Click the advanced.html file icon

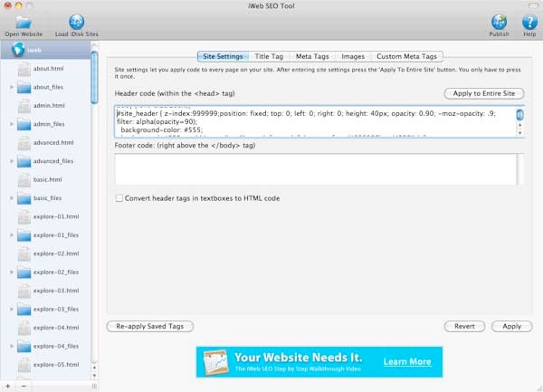(24, 143)
